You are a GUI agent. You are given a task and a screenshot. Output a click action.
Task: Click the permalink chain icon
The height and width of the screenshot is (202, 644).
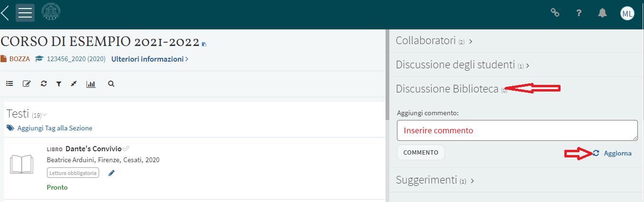555,13
